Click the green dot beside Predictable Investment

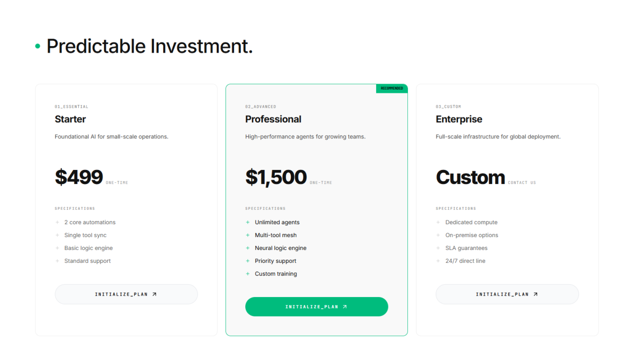38,47
